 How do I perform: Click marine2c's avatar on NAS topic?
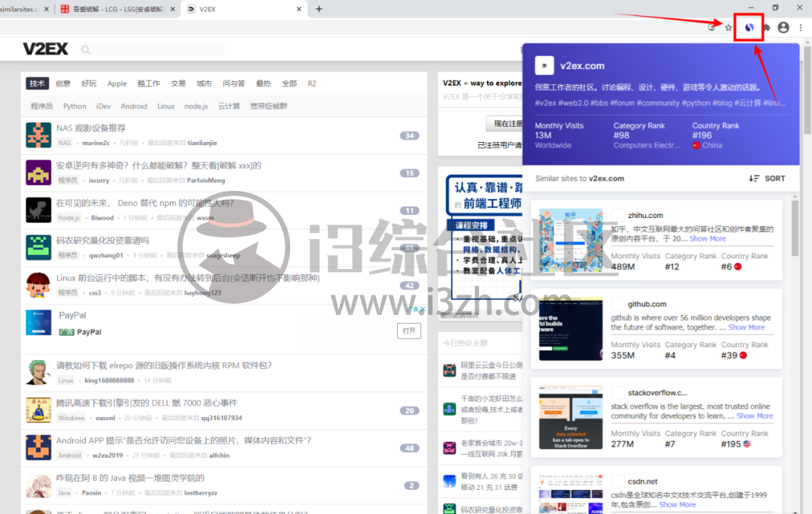pos(38,135)
